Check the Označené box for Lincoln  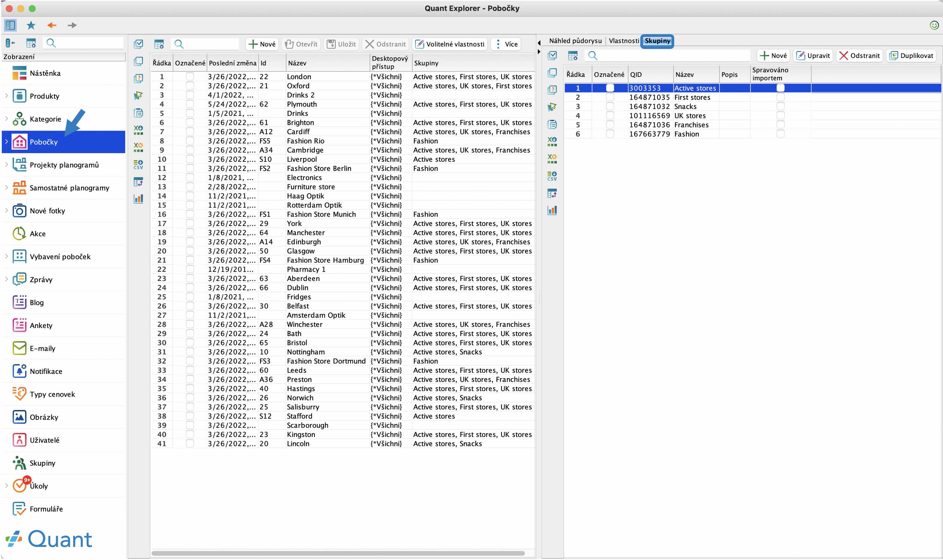pyautogui.click(x=190, y=443)
